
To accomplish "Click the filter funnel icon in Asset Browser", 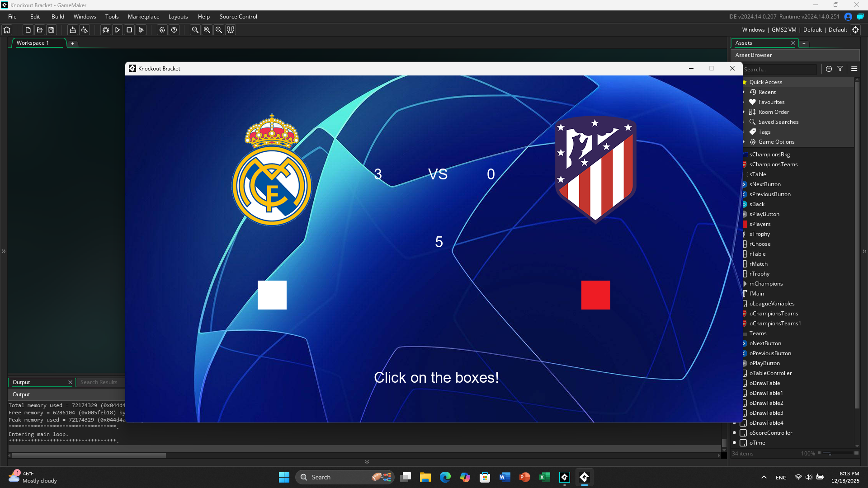I will point(840,69).
